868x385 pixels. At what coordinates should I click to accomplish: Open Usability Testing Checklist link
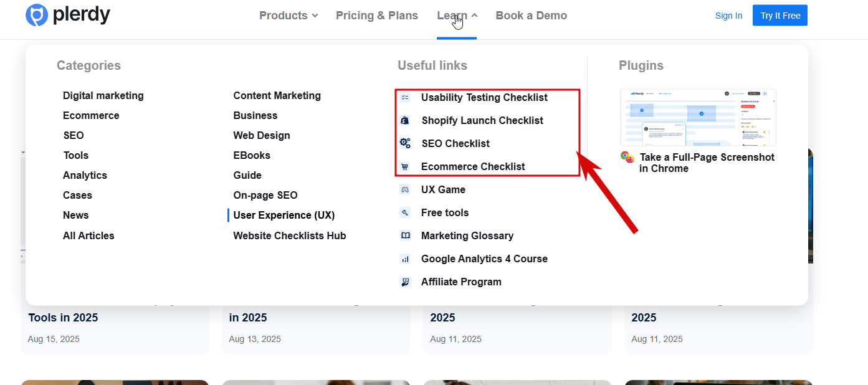pos(484,97)
